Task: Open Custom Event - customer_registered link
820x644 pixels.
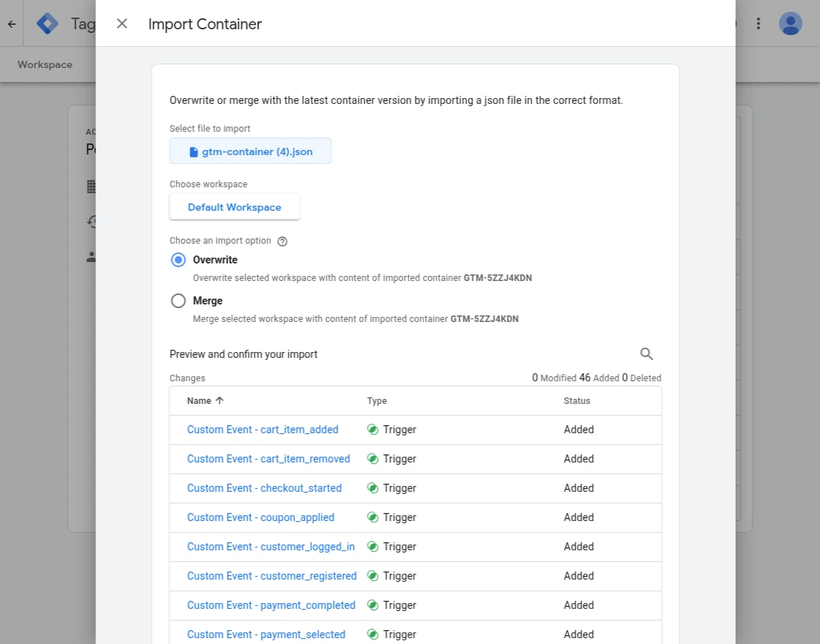Action: tap(272, 576)
